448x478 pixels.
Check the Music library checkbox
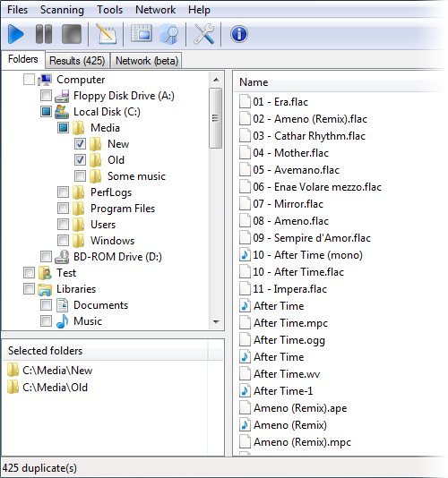click(x=46, y=321)
